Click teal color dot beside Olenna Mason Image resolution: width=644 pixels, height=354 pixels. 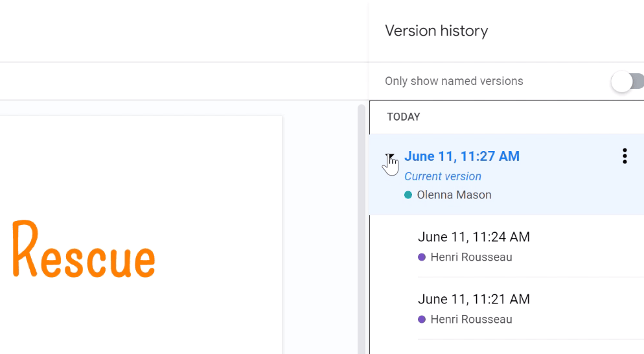(x=408, y=195)
